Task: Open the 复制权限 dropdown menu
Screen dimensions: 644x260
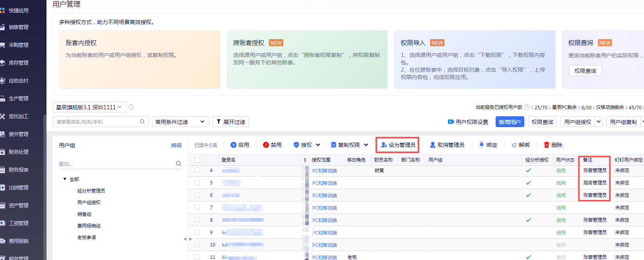Action: (350, 145)
